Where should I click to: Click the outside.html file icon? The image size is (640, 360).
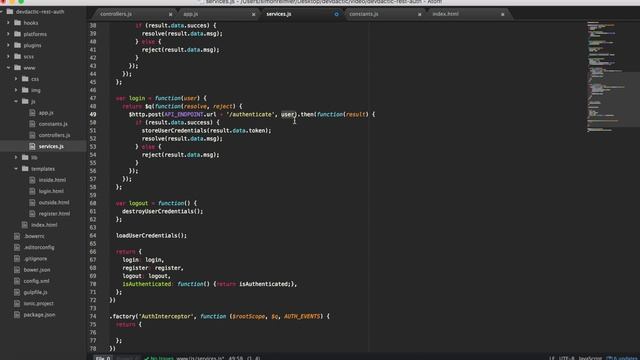32,202
